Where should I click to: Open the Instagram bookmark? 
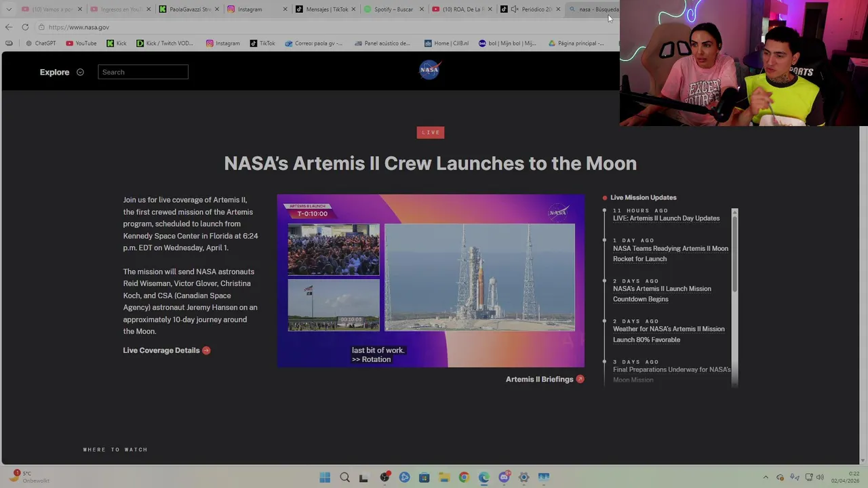point(223,43)
